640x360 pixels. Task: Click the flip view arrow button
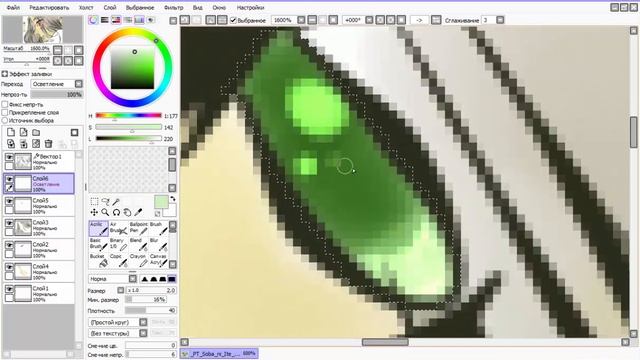[419, 20]
